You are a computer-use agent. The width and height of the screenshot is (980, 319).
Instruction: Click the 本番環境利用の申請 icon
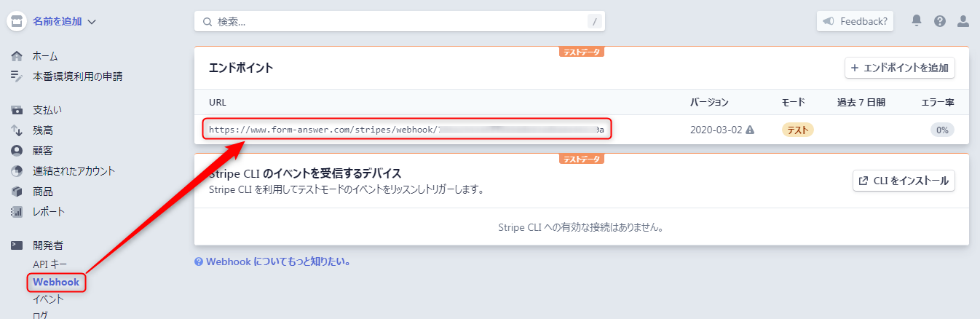(17, 76)
